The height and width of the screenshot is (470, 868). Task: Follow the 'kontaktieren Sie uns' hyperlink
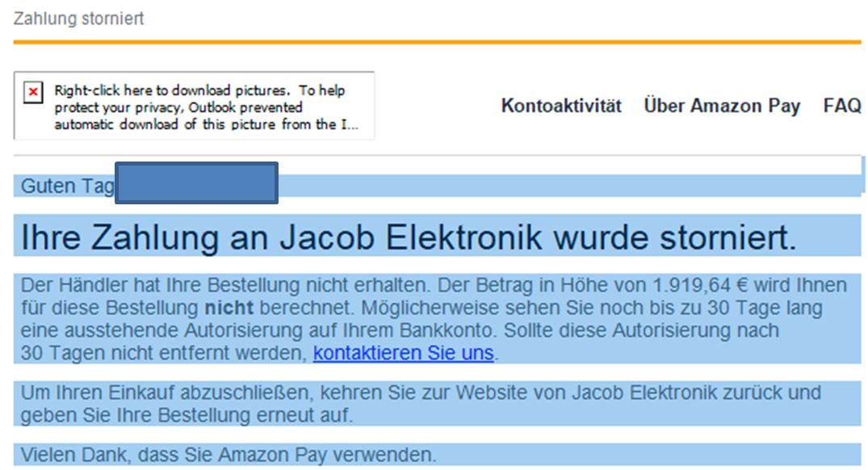pyautogui.click(x=403, y=353)
